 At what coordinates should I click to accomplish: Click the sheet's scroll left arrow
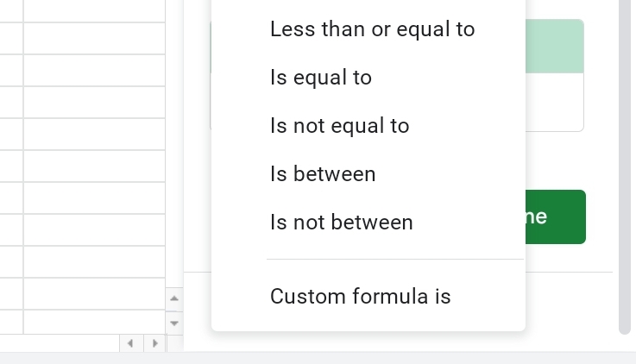pyautogui.click(x=130, y=343)
